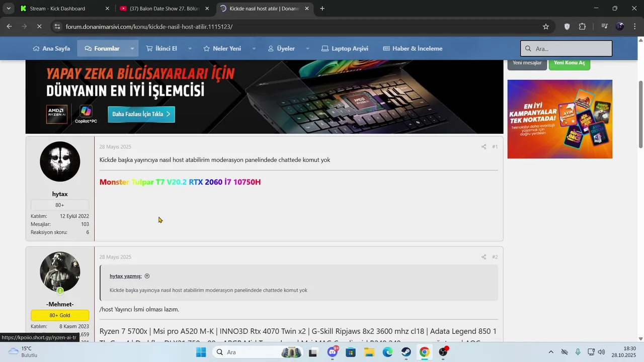
Task: Open the #2 post permalink
Action: tap(495, 257)
